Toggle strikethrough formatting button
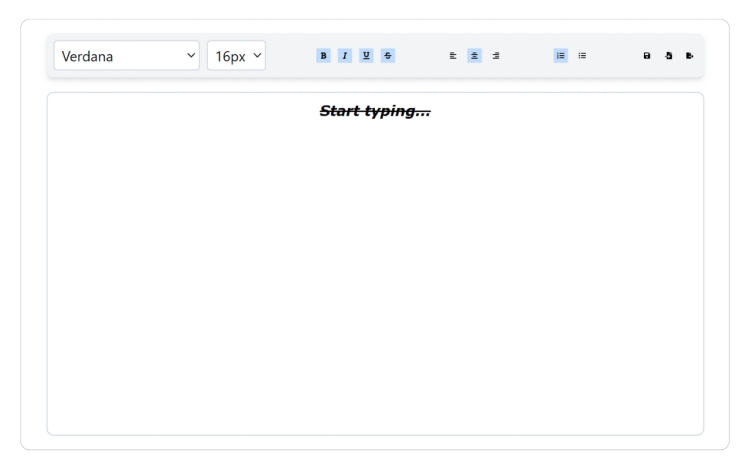The width and height of the screenshot is (750, 469). coord(388,55)
